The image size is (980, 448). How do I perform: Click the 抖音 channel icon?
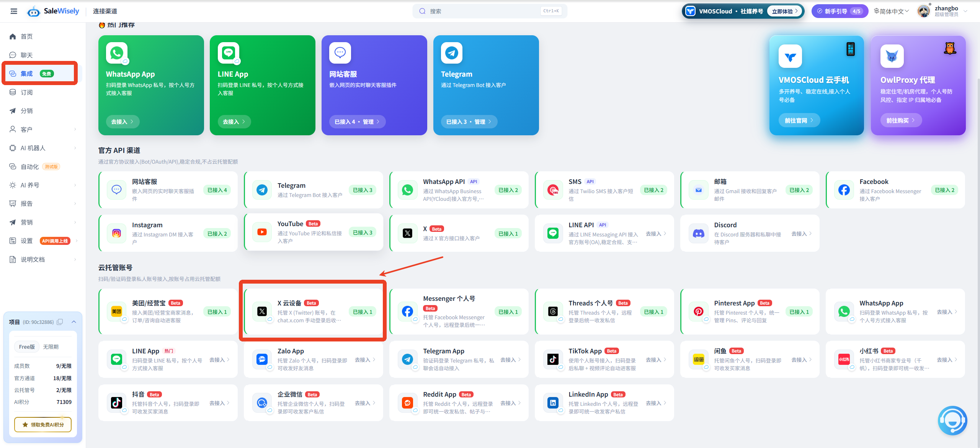click(116, 402)
